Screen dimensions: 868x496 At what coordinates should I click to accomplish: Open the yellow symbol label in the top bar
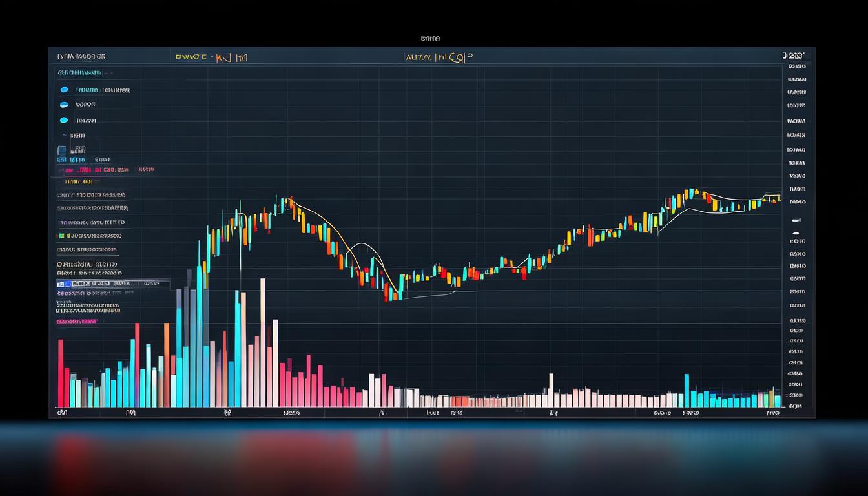pyautogui.click(x=211, y=57)
